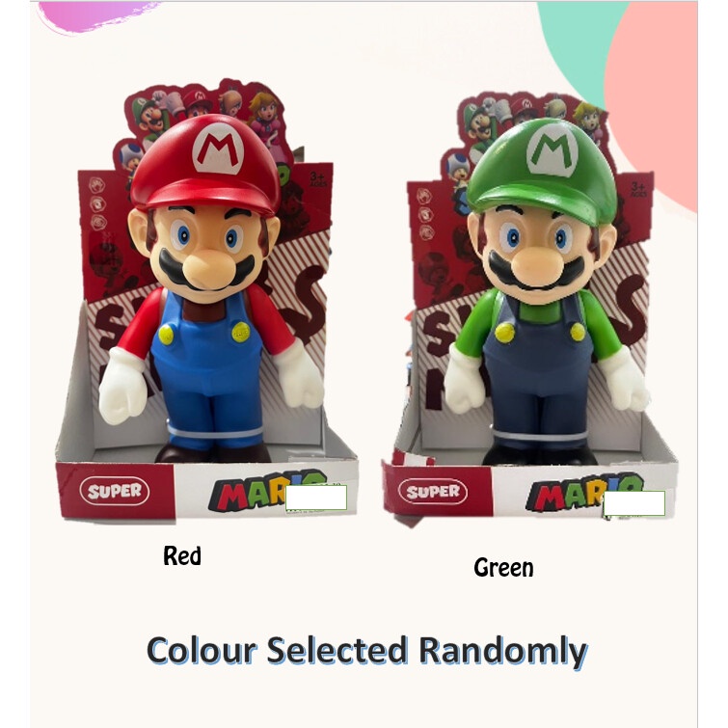Click the 3+ ages mark on right box
Viewport: 728px width, 728px height.
(639, 189)
